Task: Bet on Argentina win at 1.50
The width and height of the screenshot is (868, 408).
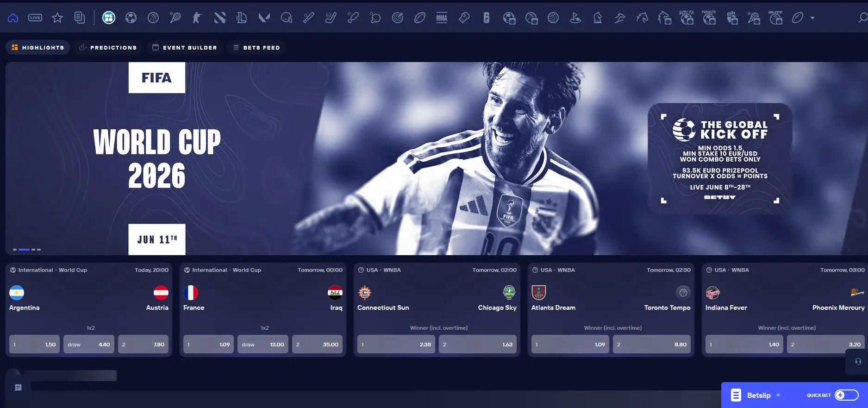Action: click(34, 345)
